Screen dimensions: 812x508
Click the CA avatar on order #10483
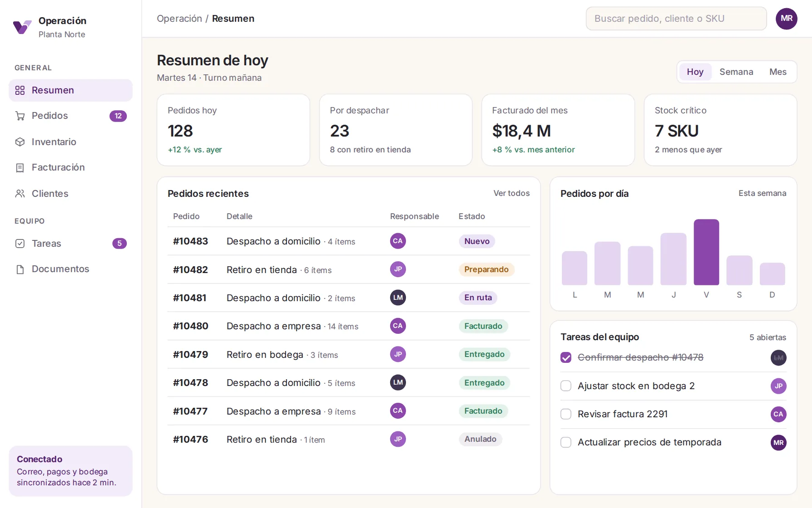tap(398, 241)
